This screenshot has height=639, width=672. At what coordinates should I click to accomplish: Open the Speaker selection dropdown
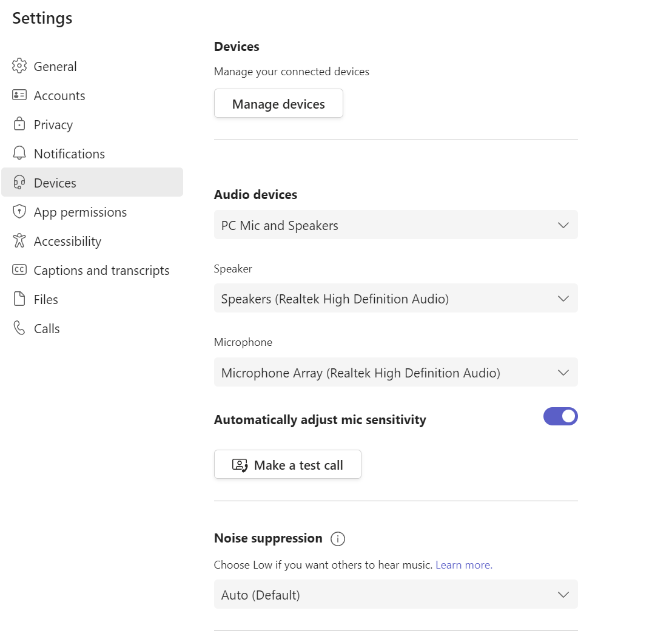[x=395, y=299]
